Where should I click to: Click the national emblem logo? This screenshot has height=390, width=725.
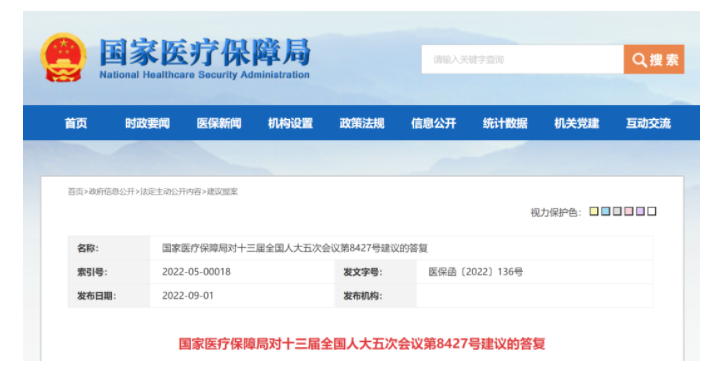coord(63,58)
